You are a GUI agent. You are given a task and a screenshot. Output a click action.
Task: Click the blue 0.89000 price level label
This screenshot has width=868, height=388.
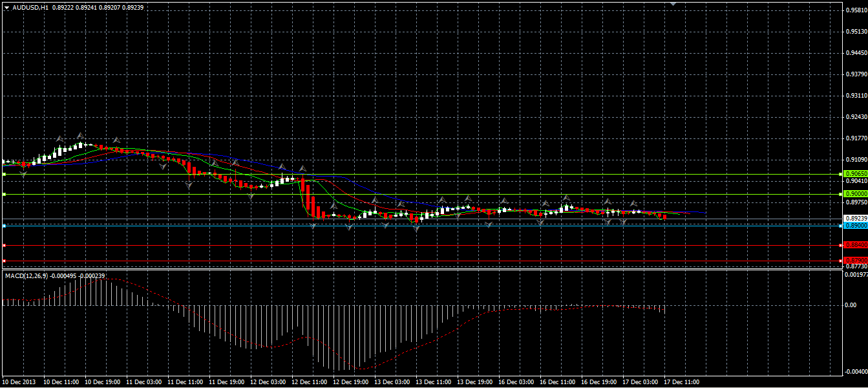tap(856, 226)
